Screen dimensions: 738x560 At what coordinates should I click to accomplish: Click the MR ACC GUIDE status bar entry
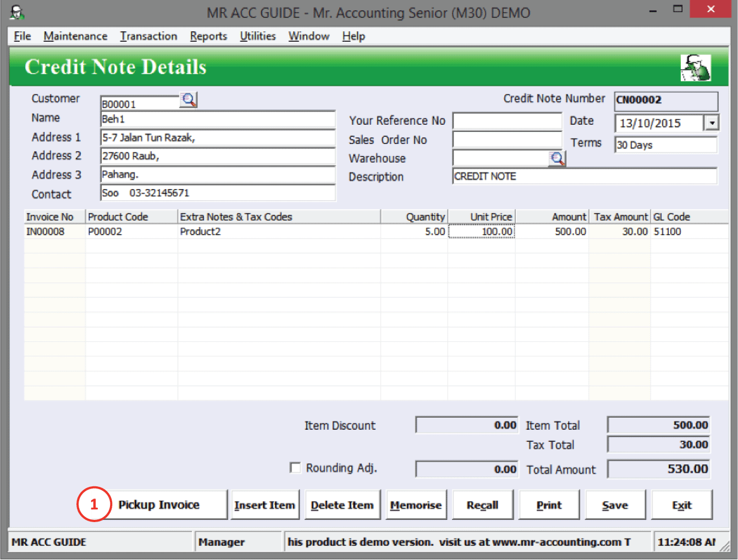click(101, 542)
